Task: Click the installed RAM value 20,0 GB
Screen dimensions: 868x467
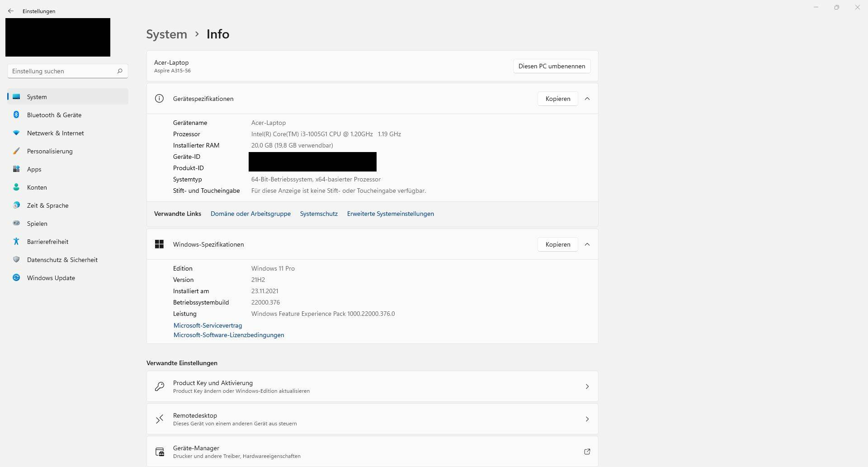Action: tap(292, 145)
